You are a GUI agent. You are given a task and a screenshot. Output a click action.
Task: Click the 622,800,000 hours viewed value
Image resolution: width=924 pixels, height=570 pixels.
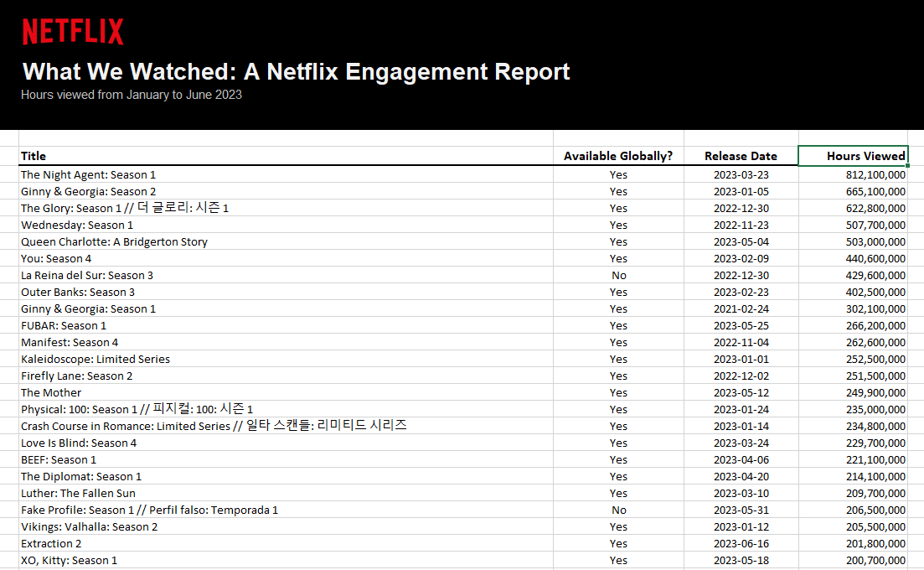[x=875, y=209]
